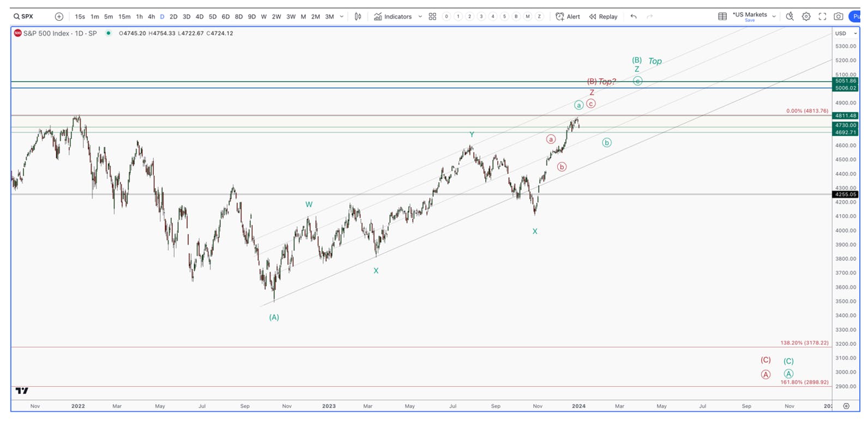Screen dimensions: 868x421
Task: Start bar Replay mode
Action: pyautogui.click(x=603, y=17)
